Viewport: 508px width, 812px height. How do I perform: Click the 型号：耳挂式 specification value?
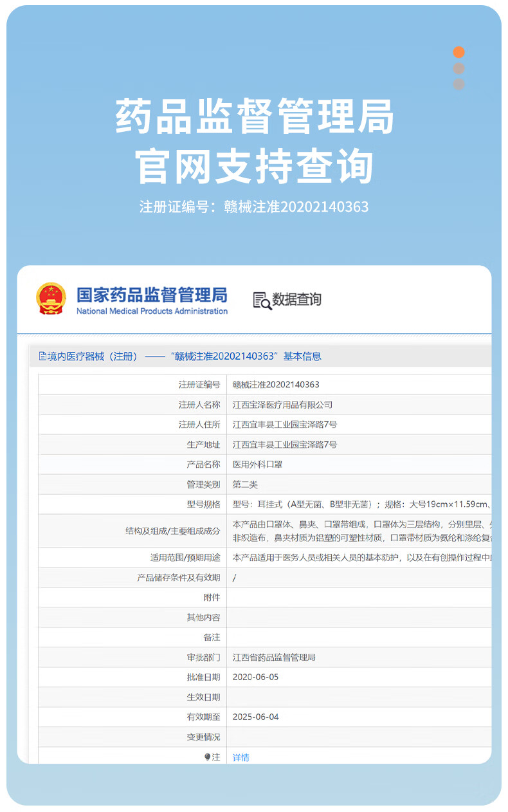click(x=362, y=504)
